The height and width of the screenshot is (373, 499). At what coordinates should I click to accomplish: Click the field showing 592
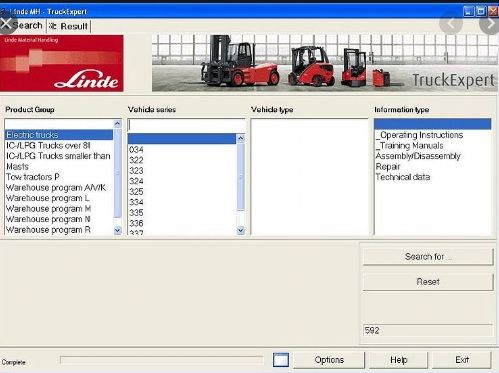point(428,330)
